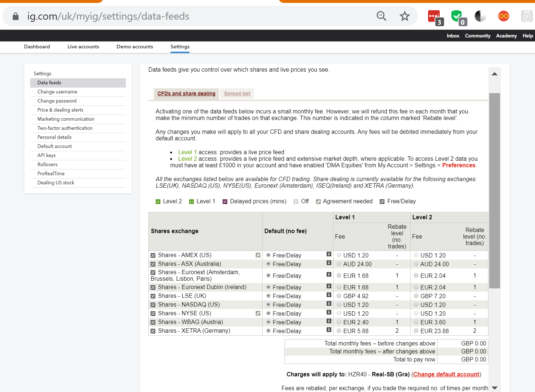The height and width of the screenshot is (392, 535).
Task: Go to Demo accounts tab
Action: click(x=135, y=47)
